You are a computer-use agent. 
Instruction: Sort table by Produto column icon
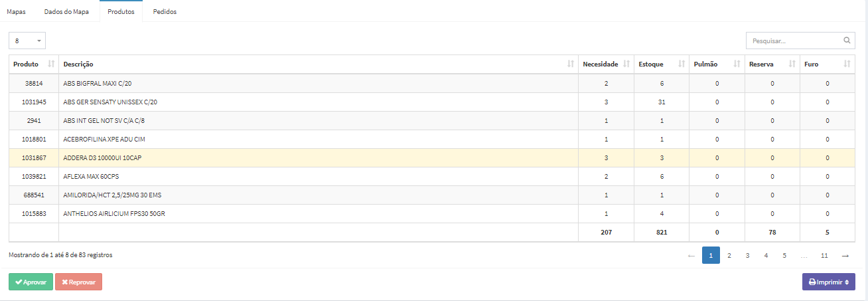(51, 64)
